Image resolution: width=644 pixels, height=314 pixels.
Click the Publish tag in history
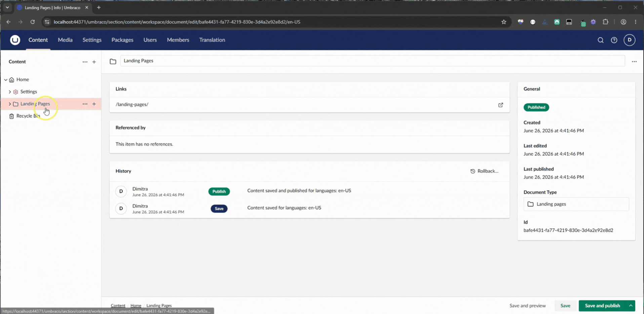tap(219, 191)
